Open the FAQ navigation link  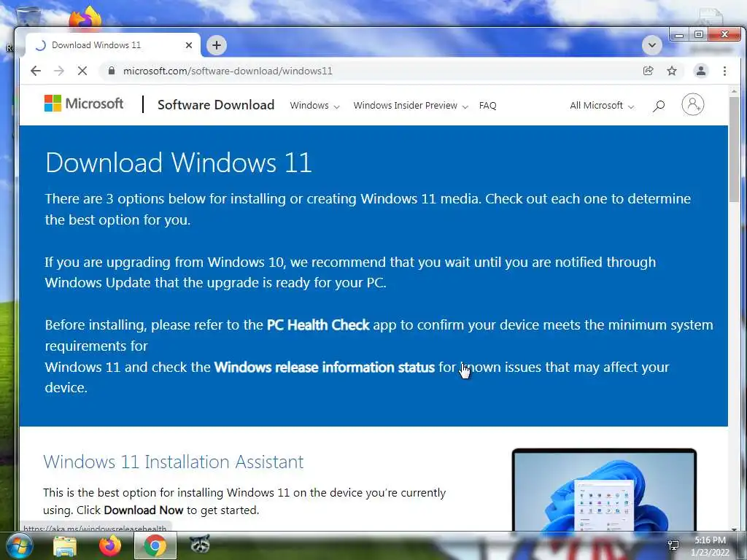tap(488, 106)
